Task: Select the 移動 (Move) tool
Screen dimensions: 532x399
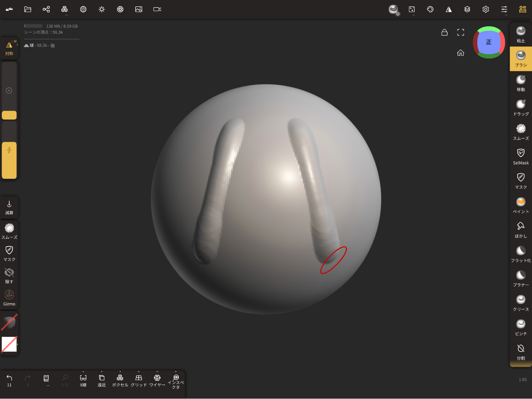Action: tap(520, 83)
